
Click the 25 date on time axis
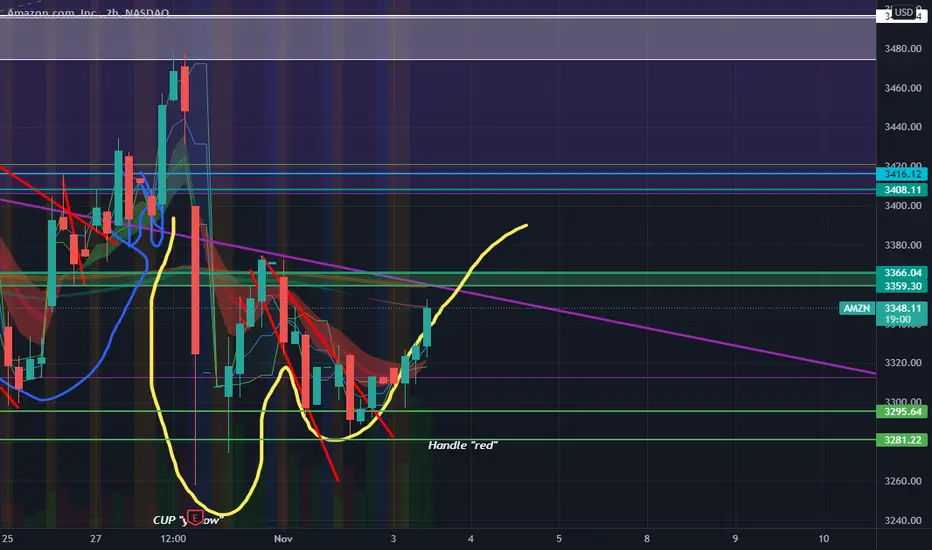tap(7, 539)
